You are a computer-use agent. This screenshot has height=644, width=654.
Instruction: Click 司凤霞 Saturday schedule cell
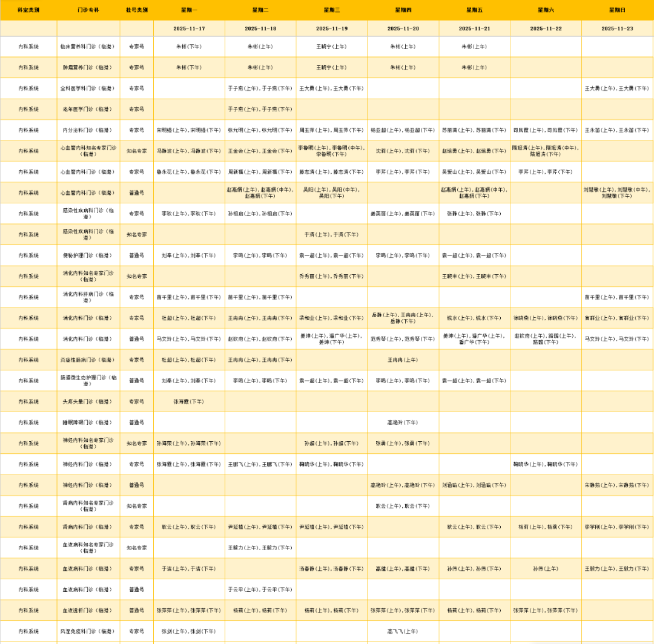pyautogui.click(x=546, y=130)
